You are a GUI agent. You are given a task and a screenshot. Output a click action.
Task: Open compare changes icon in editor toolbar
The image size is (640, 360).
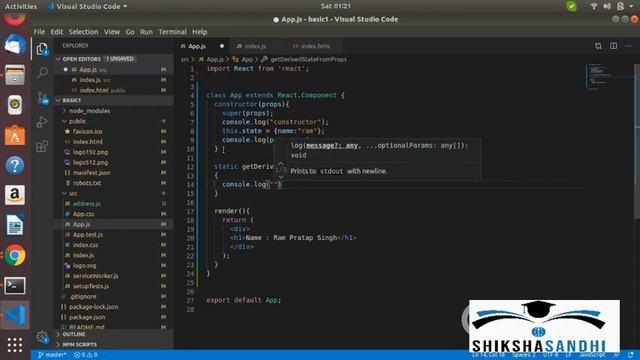point(598,46)
